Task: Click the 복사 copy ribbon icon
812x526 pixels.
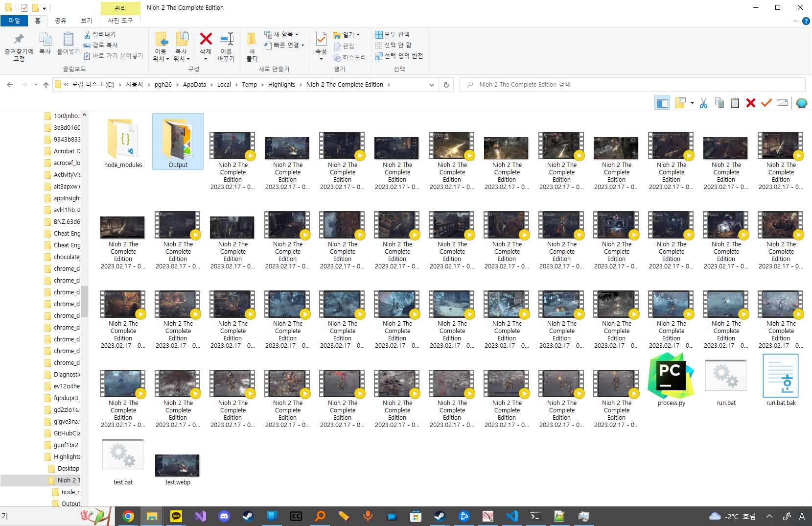Action: pos(45,43)
